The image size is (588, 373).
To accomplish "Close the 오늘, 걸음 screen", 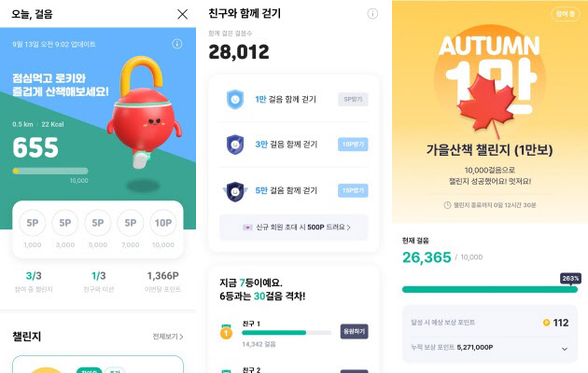I will [183, 14].
